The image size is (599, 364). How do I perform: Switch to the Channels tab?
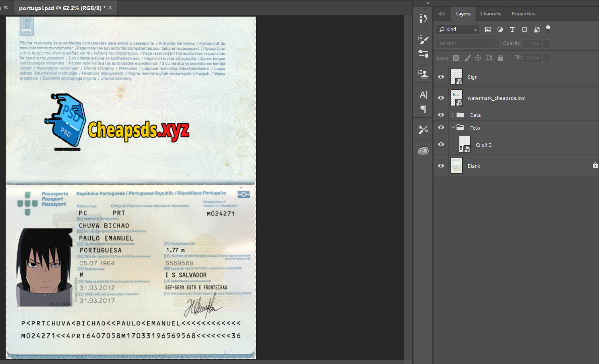(490, 14)
